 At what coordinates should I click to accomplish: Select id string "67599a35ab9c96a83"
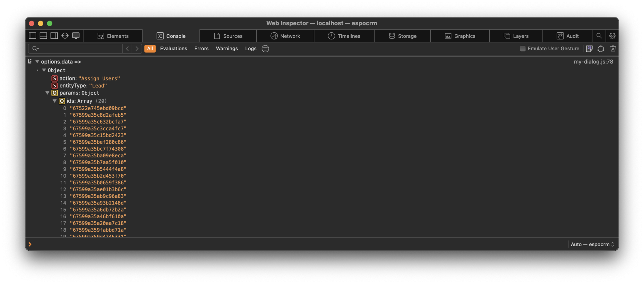click(x=98, y=196)
